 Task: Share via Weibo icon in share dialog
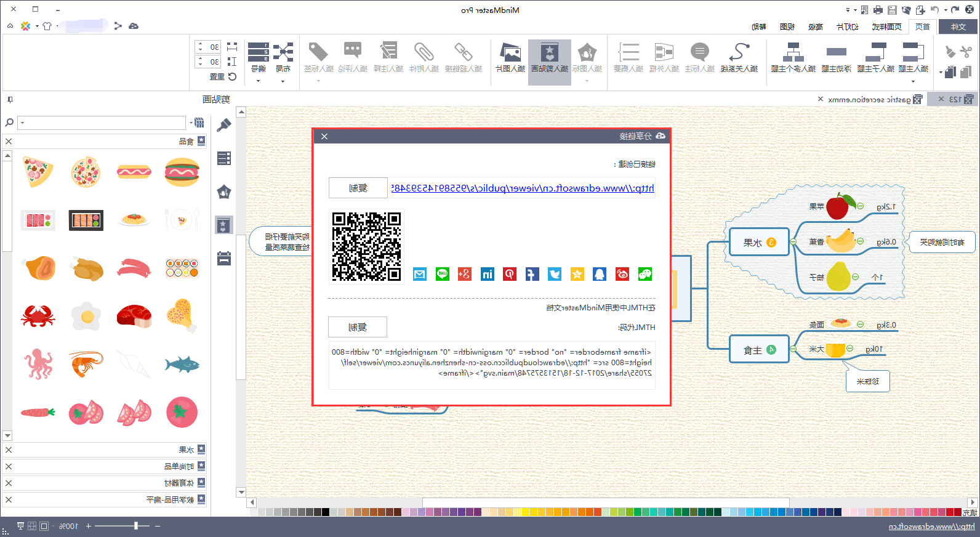[622, 274]
